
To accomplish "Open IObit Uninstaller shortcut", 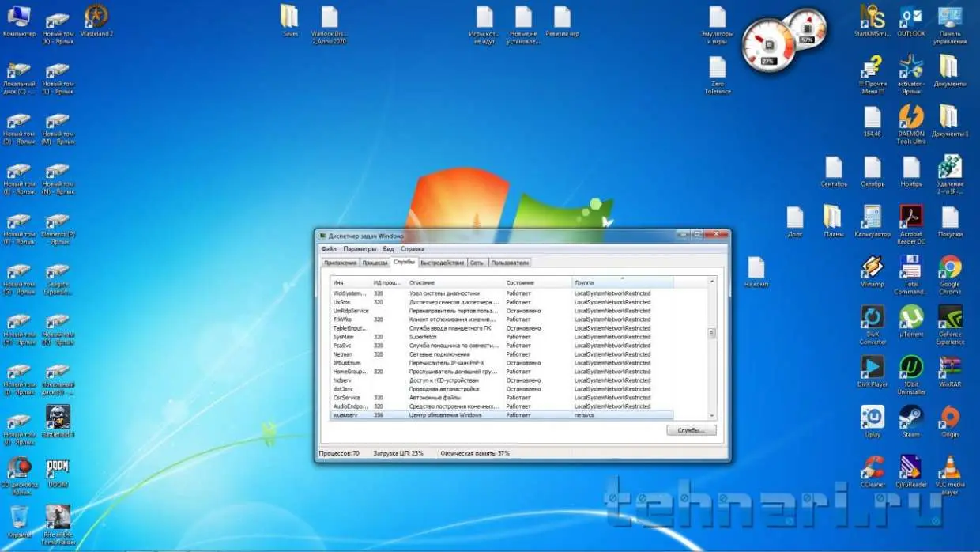I will point(911,375).
